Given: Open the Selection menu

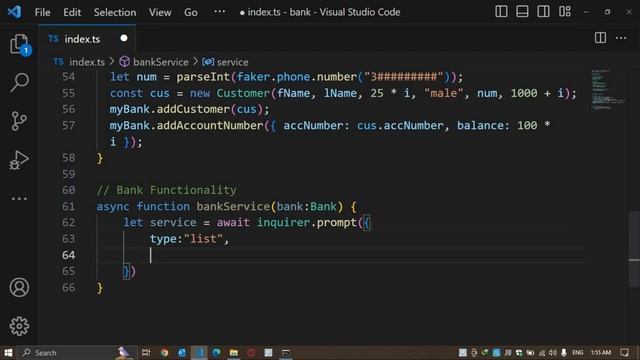Looking at the screenshot, I should point(115,12).
